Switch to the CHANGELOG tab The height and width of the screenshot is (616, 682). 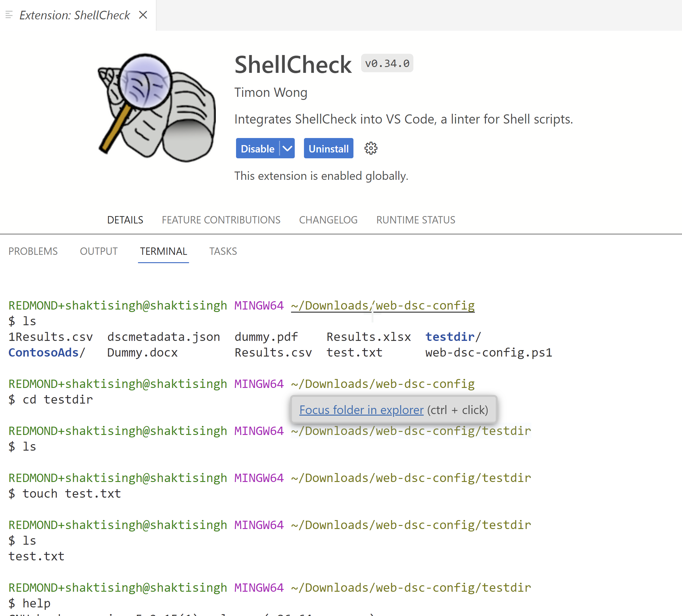click(328, 220)
